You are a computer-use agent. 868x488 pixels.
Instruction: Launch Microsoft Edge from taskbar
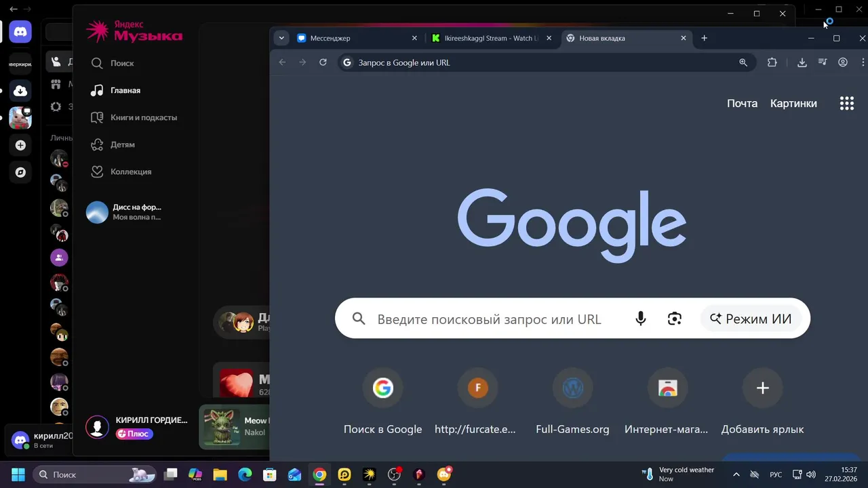coord(245,474)
